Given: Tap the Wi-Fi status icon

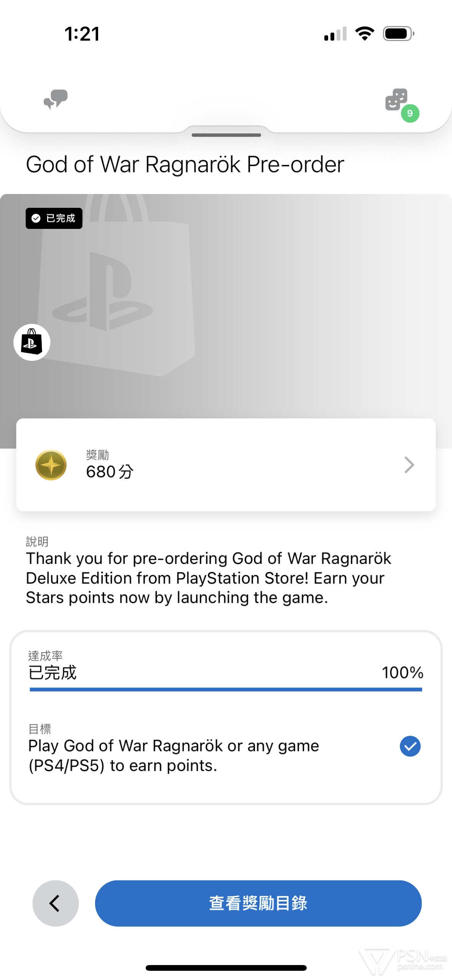Looking at the screenshot, I should pyautogui.click(x=365, y=34).
